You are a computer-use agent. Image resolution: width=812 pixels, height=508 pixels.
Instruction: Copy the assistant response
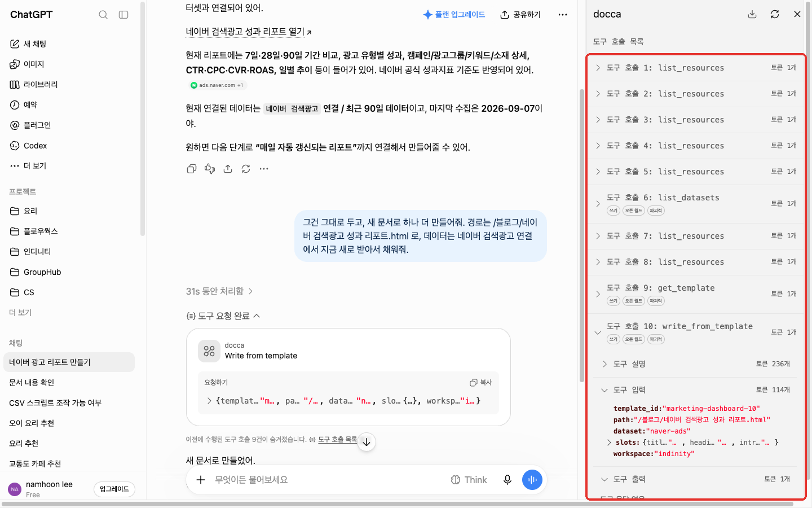(192, 169)
